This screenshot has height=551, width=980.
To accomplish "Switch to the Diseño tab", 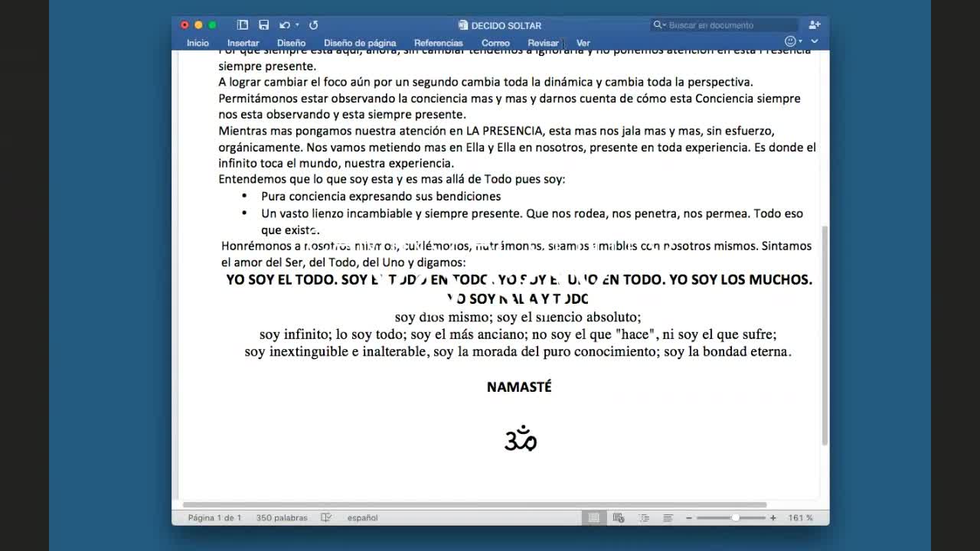I will tap(291, 43).
